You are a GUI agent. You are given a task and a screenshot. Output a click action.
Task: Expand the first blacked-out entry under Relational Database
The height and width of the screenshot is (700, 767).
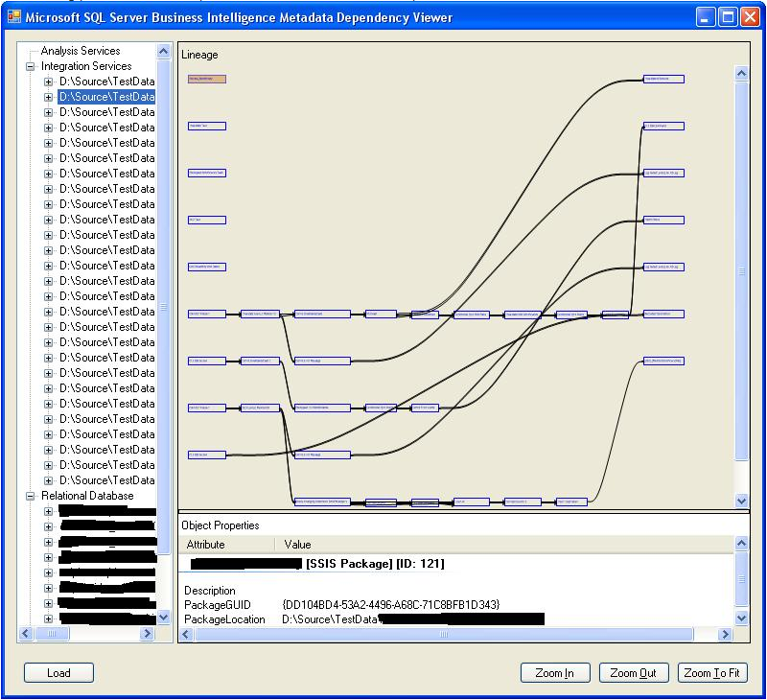(x=48, y=512)
